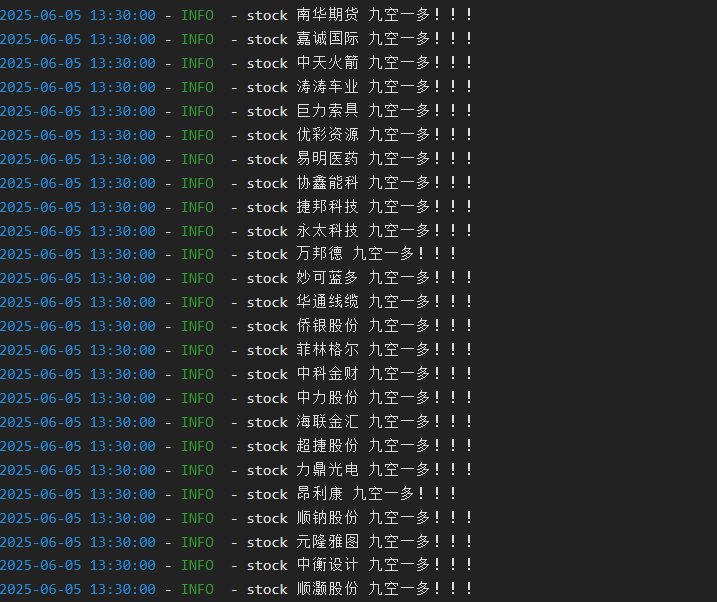Viewport: 717px width, 602px height.
Task: Click the stock name 元隆雅图
Action: click(327, 542)
